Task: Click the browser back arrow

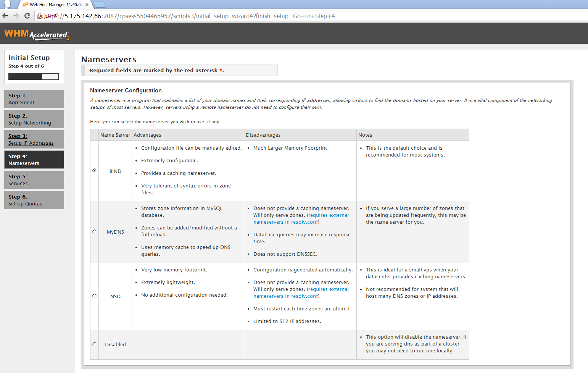Action: click(5, 16)
